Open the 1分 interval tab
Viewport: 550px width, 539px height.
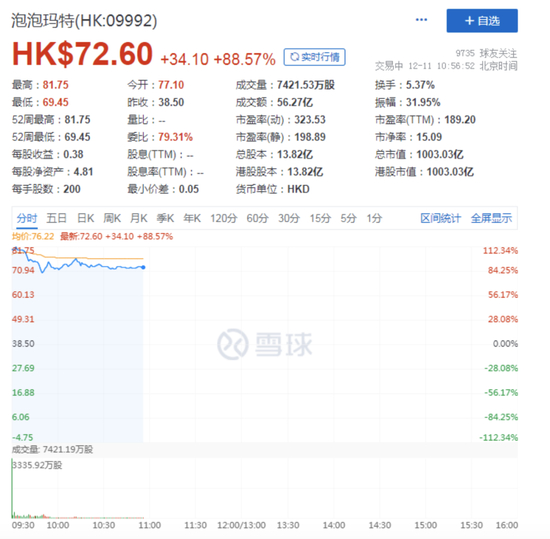[x=374, y=218]
